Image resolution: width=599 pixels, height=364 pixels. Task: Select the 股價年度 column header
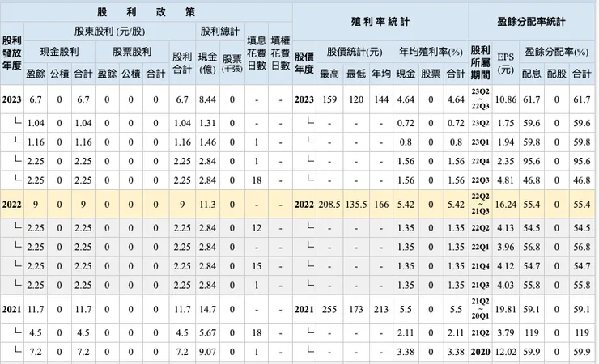tap(303, 63)
